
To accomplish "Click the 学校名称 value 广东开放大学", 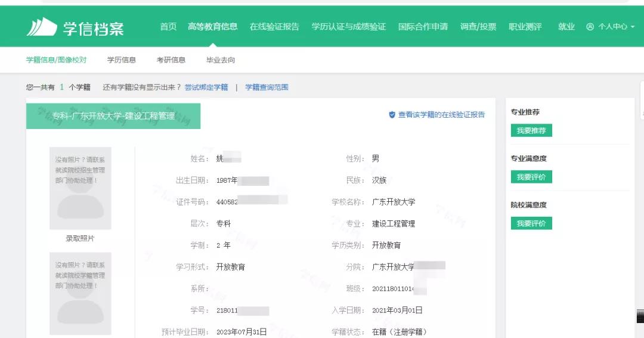I will click(x=394, y=202).
